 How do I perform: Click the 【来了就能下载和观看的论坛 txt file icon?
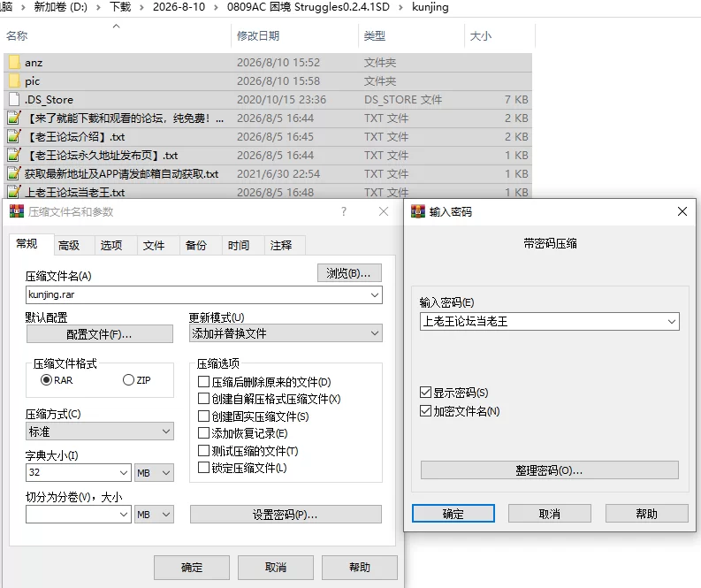[x=14, y=118]
